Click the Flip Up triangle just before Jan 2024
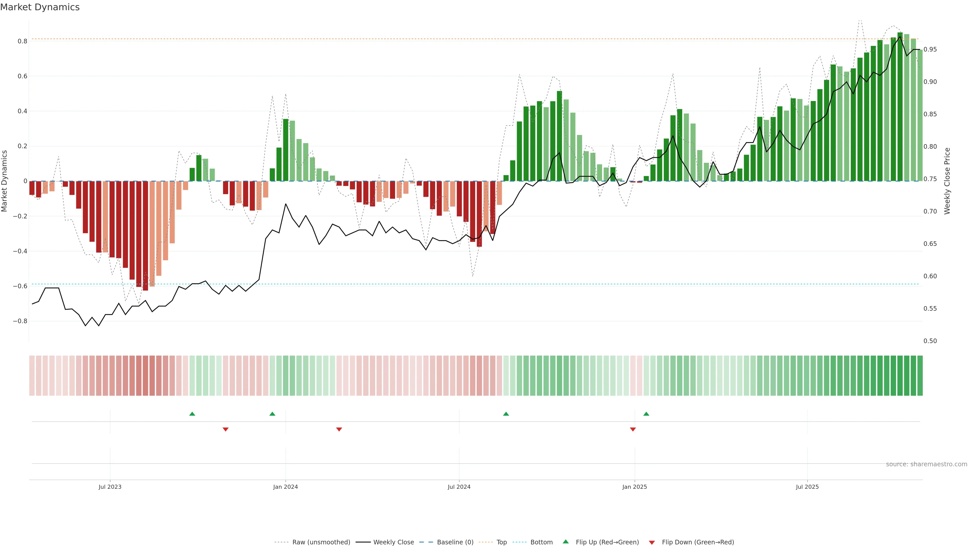 tap(272, 414)
